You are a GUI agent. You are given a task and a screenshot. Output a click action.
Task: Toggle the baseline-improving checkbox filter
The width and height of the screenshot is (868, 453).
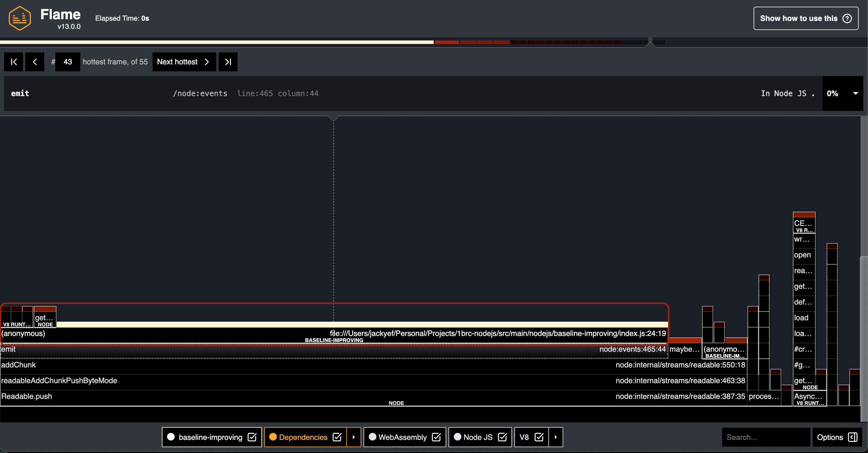coord(252,437)
